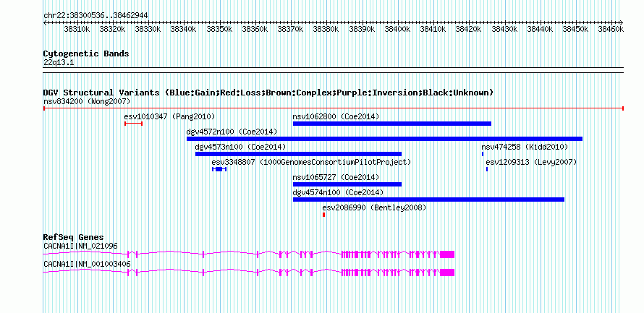Click the ruler's right arrow end
Viewport: 644px width, 313px height.
[622, 22]
